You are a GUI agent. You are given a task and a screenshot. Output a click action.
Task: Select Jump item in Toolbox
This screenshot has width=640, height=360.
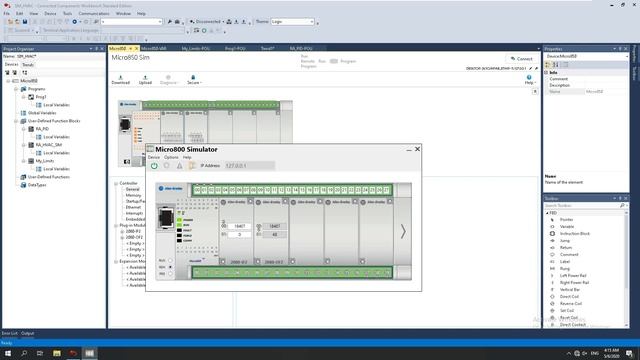565,240
